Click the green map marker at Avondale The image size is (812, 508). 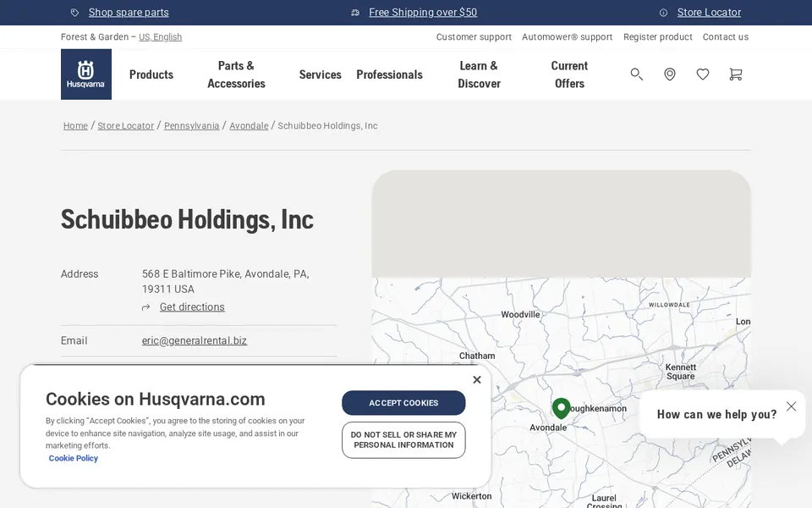pyautogui.click(x=561, y=408)
